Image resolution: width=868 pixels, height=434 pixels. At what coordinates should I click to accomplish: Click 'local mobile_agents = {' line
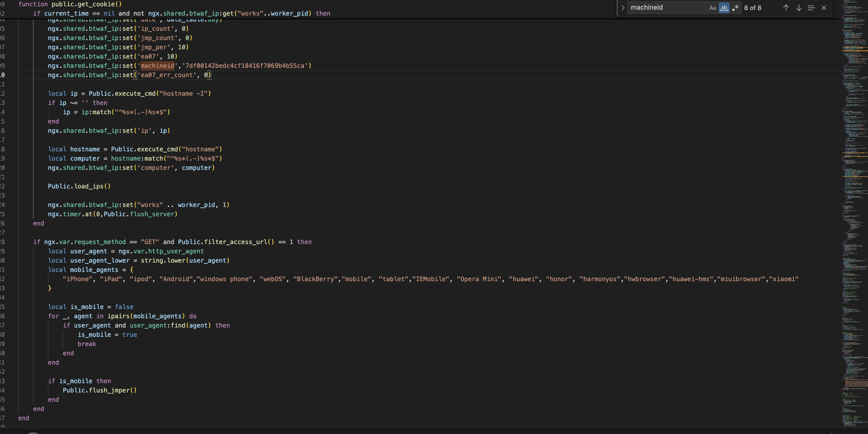pos(90,270)
